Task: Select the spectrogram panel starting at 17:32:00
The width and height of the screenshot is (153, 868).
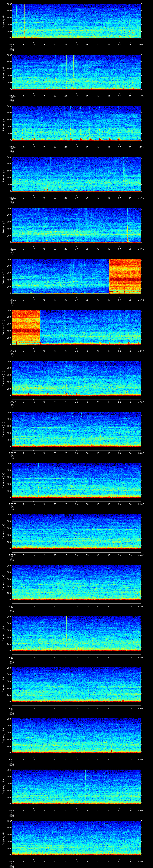Action: coord(77,174)
